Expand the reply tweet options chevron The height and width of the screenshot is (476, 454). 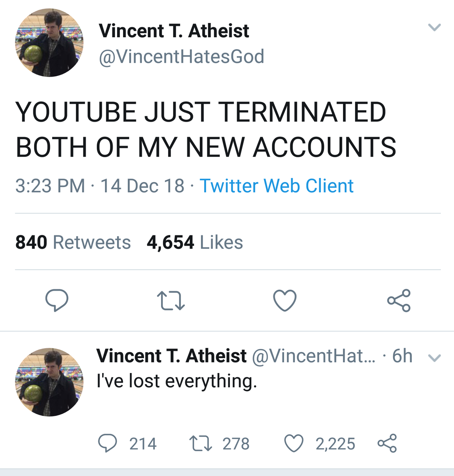click(434, 358)
